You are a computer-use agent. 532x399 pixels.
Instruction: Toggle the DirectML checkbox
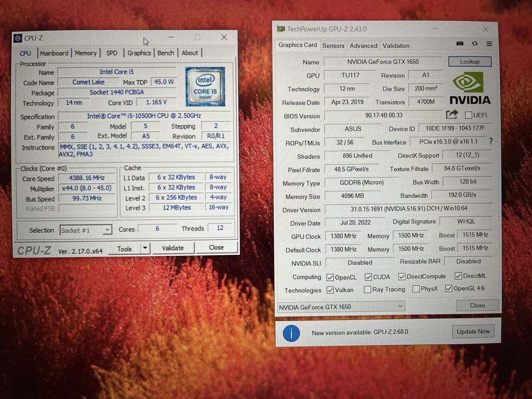(458, 276)
